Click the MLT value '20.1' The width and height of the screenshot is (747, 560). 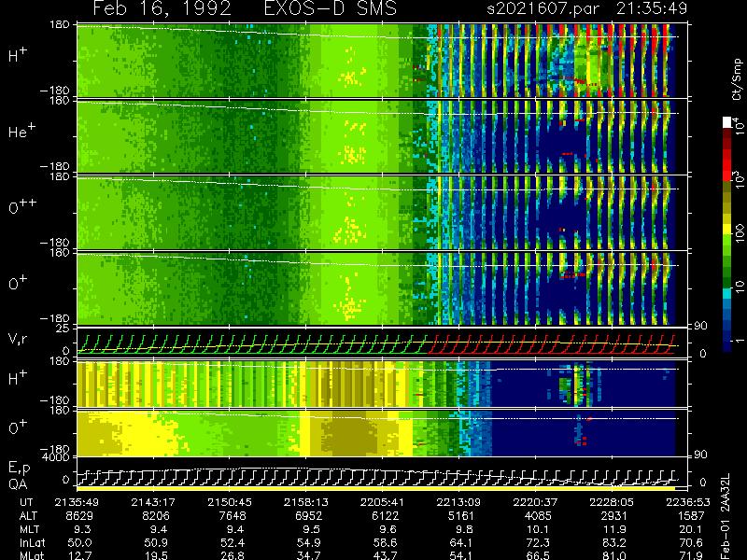point(691,529)
